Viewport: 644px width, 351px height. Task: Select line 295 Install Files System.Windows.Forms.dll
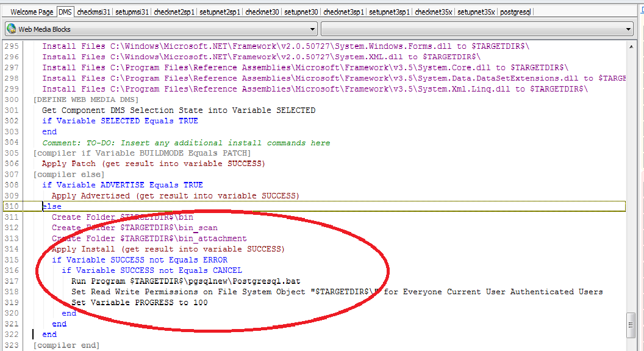286,46
